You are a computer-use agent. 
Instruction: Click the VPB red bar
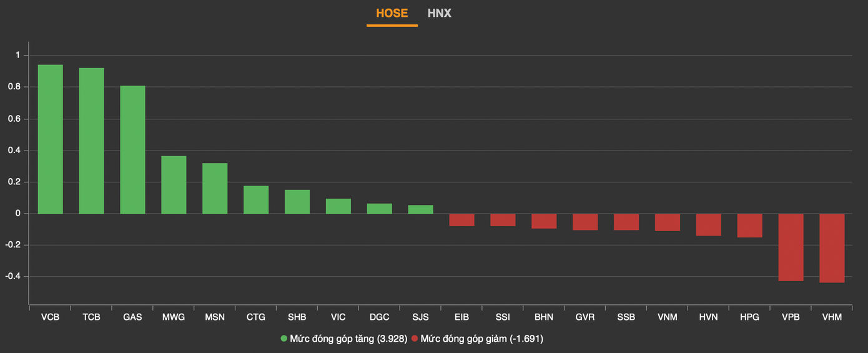tap(791, 247)
